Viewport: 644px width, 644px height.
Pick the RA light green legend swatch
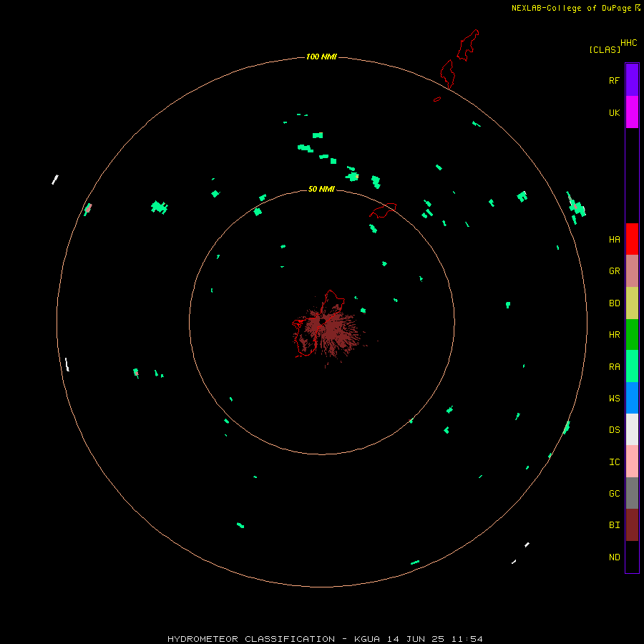(x=632, y=366)
